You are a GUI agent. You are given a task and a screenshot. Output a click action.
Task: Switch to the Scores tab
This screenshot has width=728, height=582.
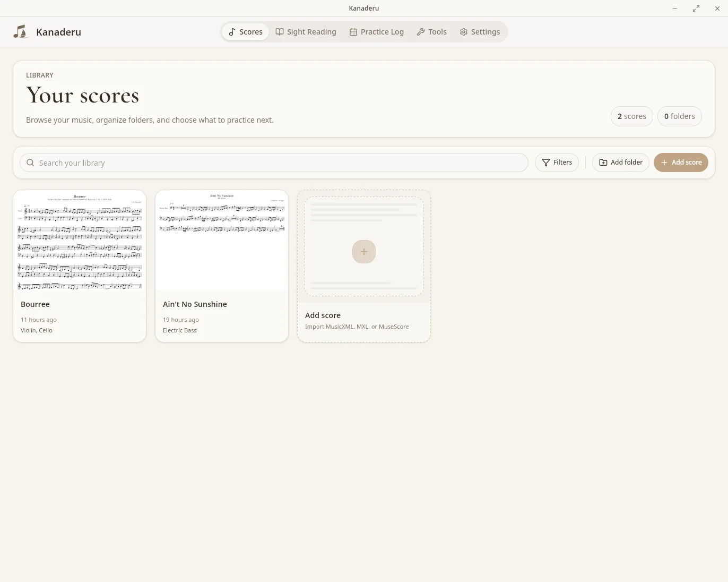pyautogui.click(x=246, y=32)
